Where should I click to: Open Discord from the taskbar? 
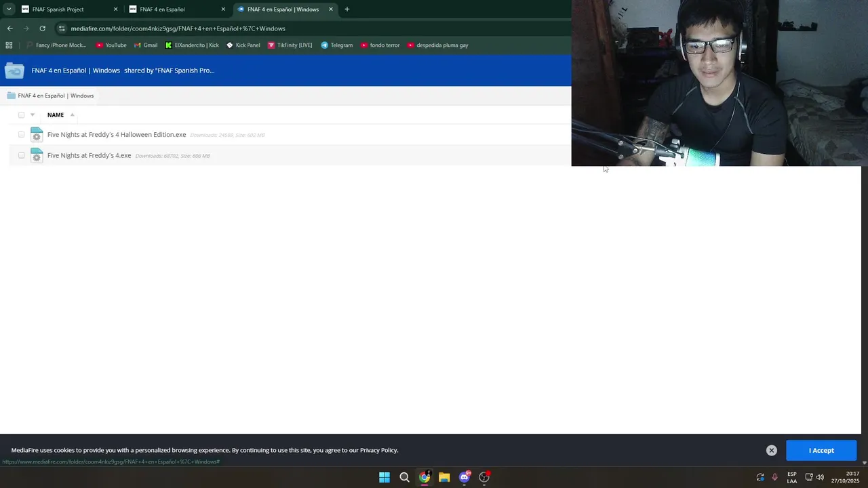[465, 477]
